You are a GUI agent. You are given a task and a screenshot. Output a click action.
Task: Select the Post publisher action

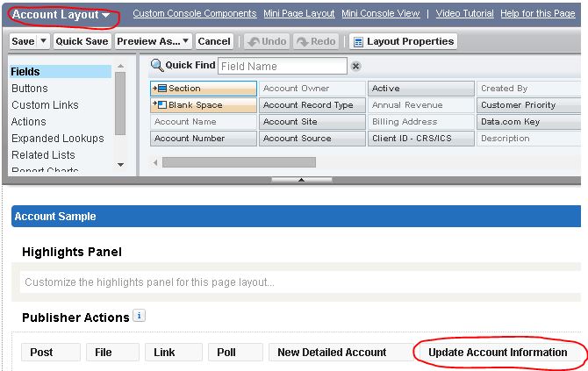tap(51, 353)
